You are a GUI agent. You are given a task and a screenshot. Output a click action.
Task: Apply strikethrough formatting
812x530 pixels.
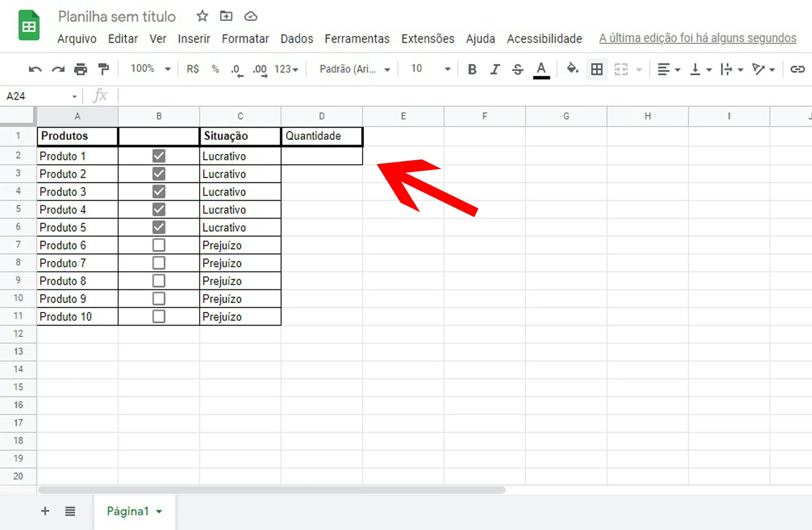pos(518,69)
